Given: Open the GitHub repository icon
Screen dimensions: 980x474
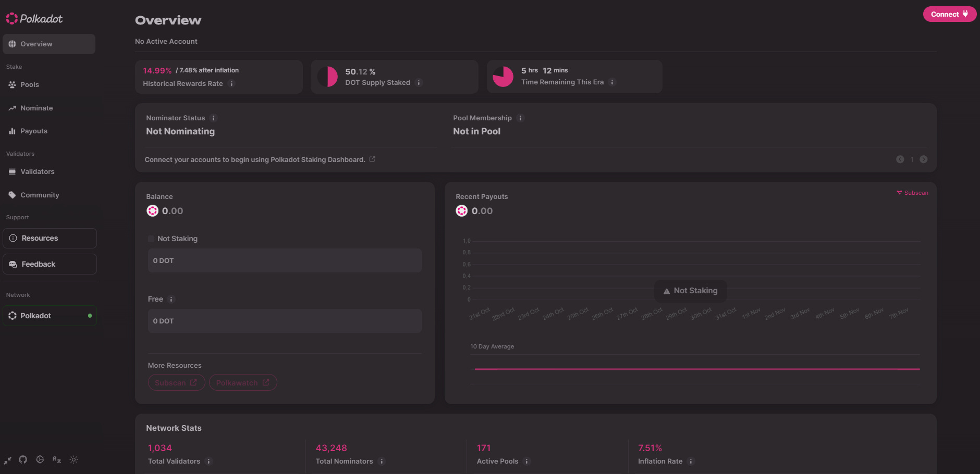Looking at the screenshot, I should click(23, 459).
